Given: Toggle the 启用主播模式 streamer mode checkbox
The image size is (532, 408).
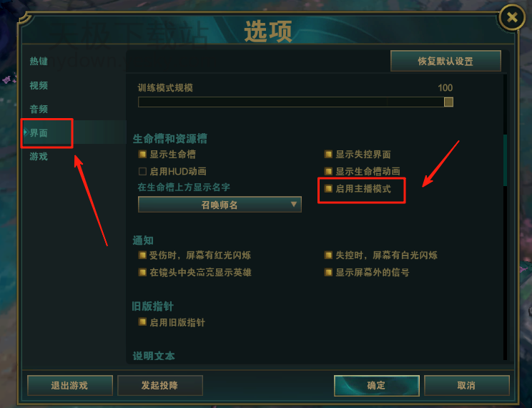Looking at the screenshot, I should point(328,188).
